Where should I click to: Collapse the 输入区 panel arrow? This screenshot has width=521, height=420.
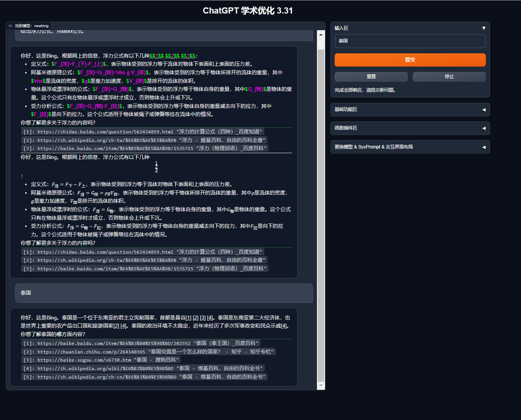coord(484,28)
